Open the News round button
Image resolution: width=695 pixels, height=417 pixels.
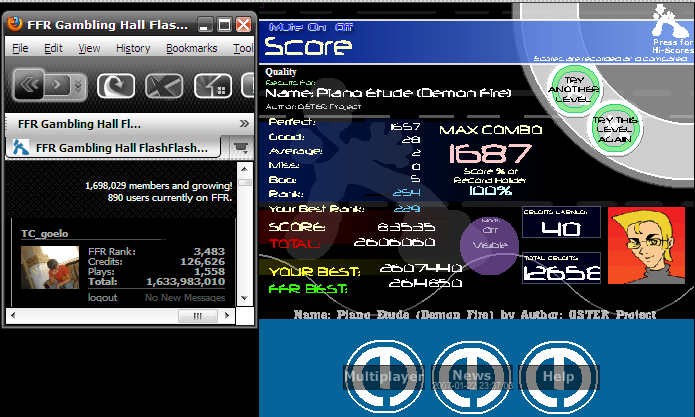click(x=472, y=377)
